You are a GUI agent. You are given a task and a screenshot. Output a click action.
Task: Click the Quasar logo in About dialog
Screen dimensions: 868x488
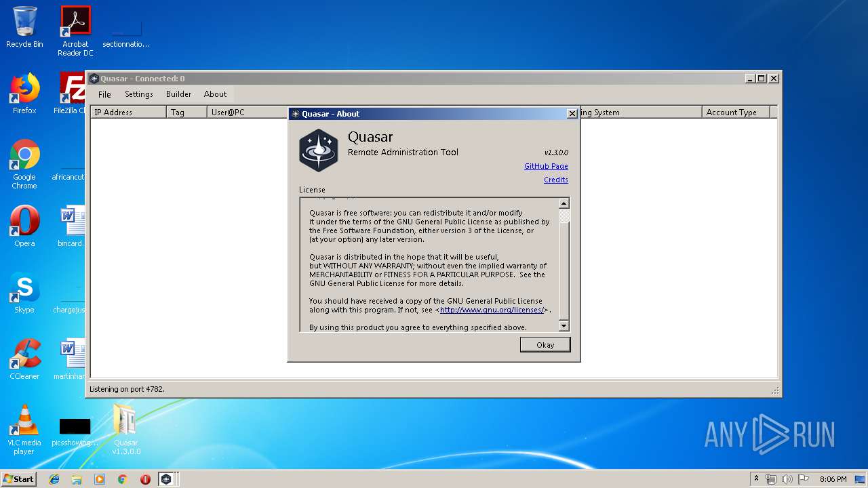(318, 150)
